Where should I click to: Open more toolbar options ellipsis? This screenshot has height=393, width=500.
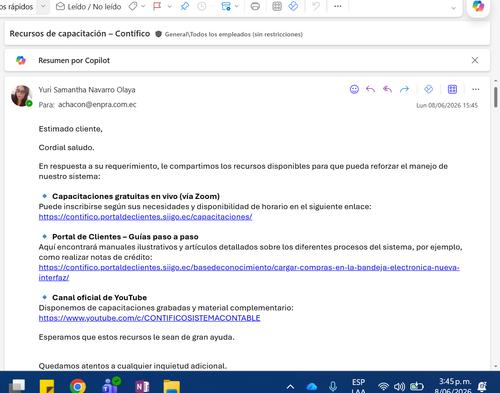338,6
